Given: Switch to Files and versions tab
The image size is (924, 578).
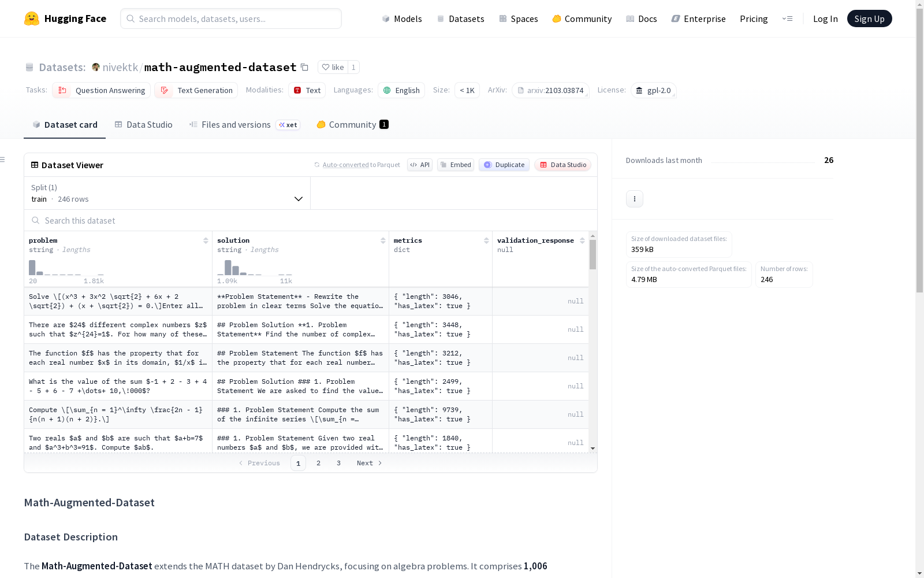Looking at the screenshot, I should point(236,125).
